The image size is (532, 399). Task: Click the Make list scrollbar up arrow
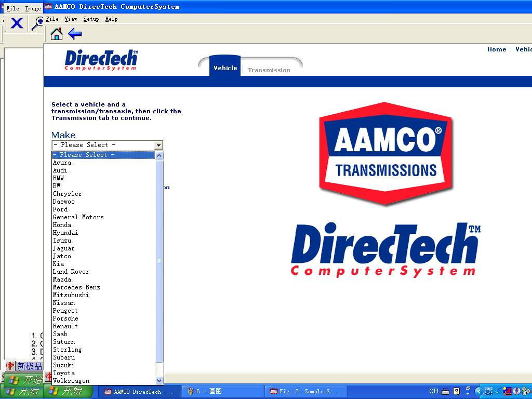159,155
